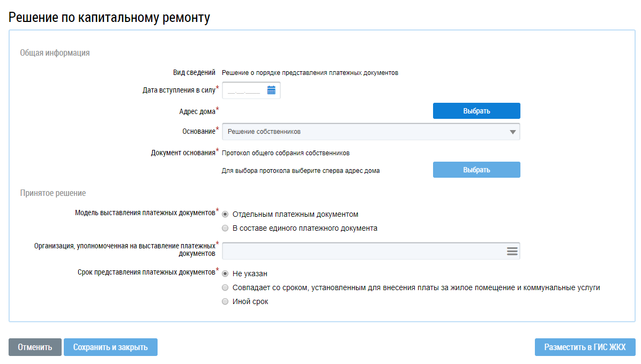Choose 'Не указан' deadline radio button
Screen dimensions: 641x364
coord(225,274)
